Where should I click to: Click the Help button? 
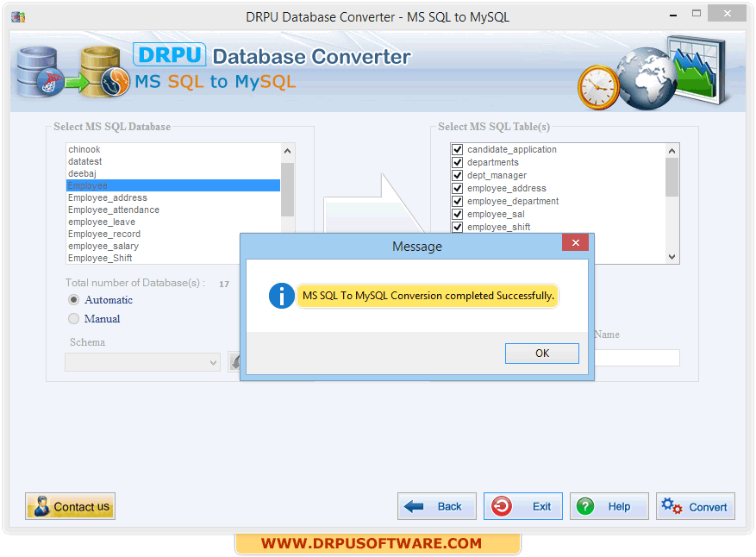click(x=609, y=506)
